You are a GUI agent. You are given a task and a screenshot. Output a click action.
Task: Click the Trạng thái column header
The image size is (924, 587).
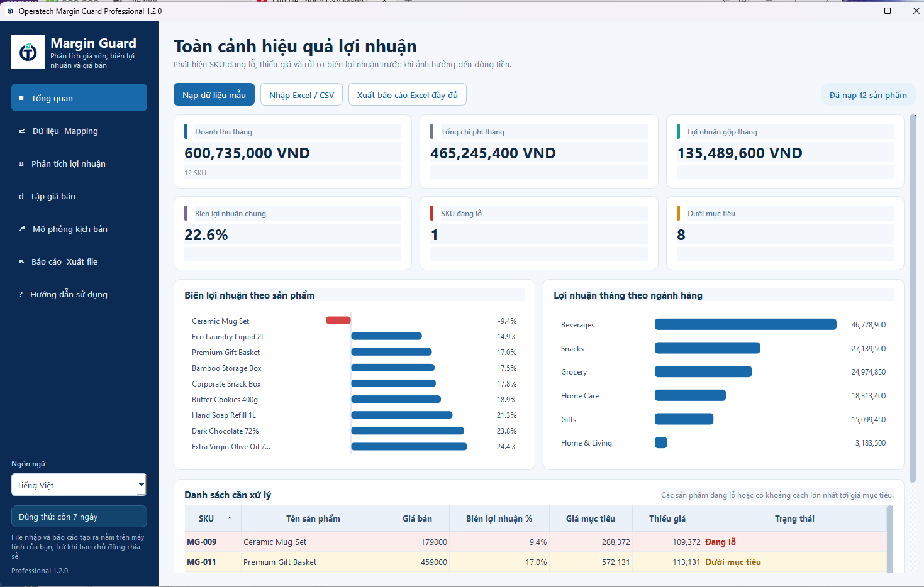tap(794, 518)
